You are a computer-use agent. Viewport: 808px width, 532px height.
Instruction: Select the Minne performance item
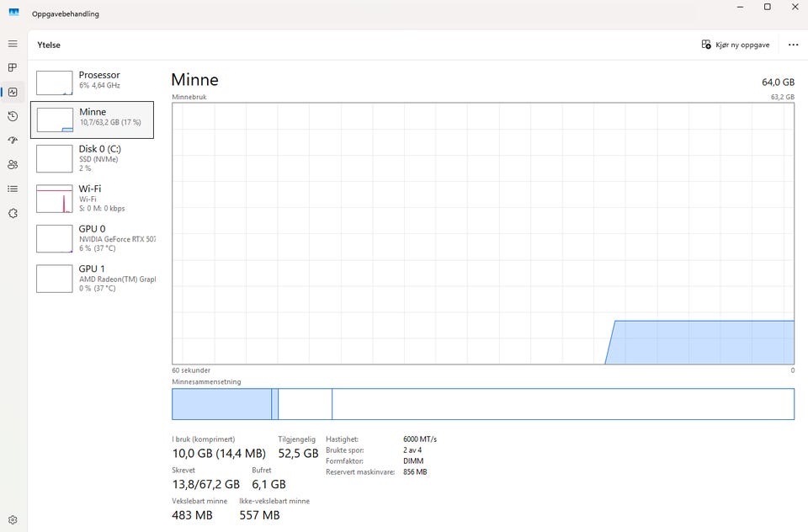[93, 120]
